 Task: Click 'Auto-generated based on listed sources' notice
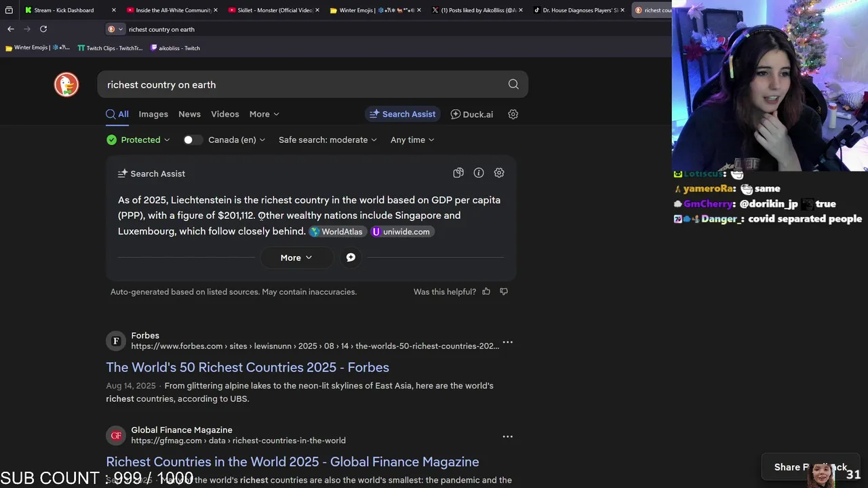click(233, 291)
